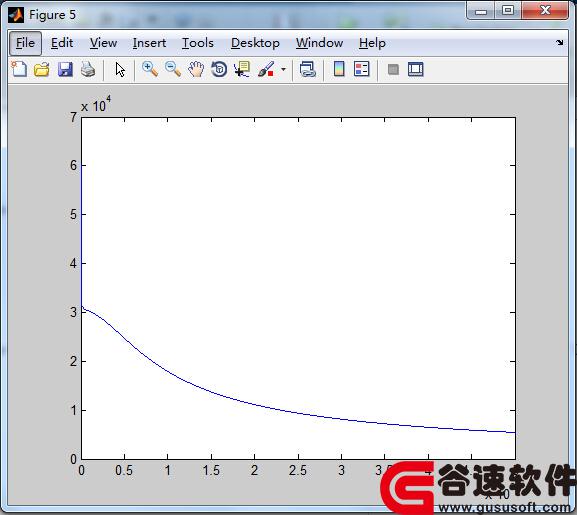Dock figure using the corner arrow
The image size is (577, 515).
[x=560, y=42]
